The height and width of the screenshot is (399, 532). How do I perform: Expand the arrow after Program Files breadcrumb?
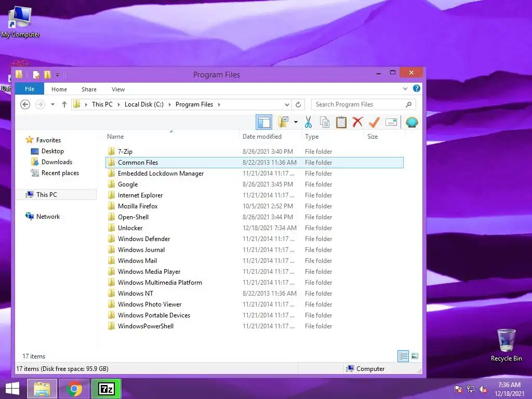click(219, 104)
